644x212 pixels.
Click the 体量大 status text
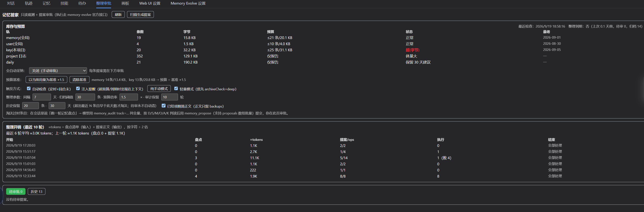coord(411,56)
